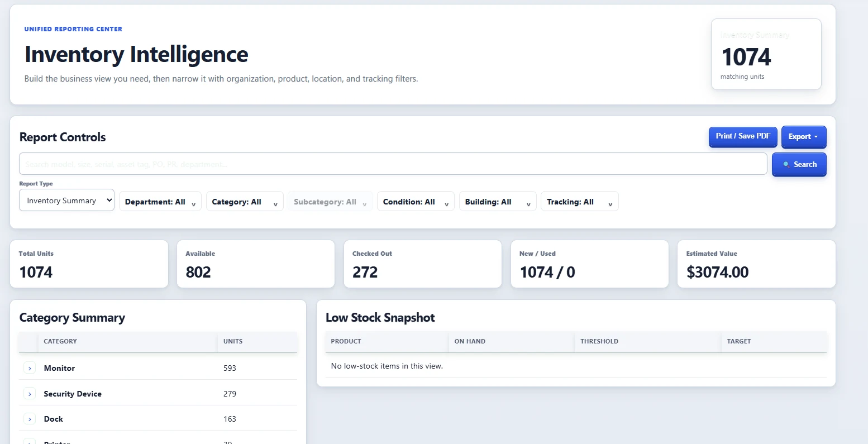This screenshot has width=868, height=444.
Task: Select the Available value 802
Action: click(198, 273)
